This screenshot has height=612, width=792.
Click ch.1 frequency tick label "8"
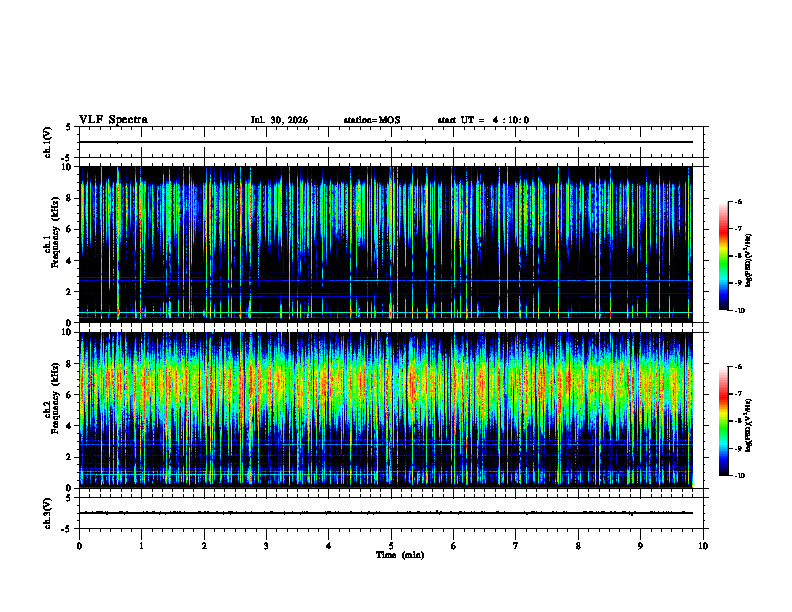(x=70, y=198)
